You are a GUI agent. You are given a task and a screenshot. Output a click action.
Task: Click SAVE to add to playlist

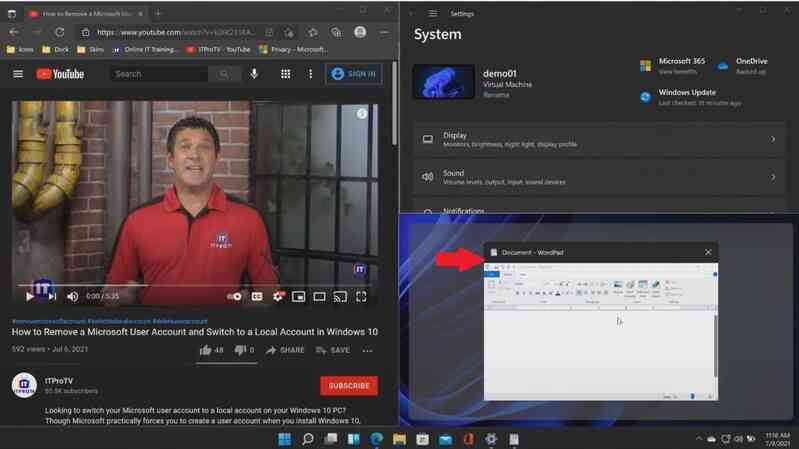point(332,350)
